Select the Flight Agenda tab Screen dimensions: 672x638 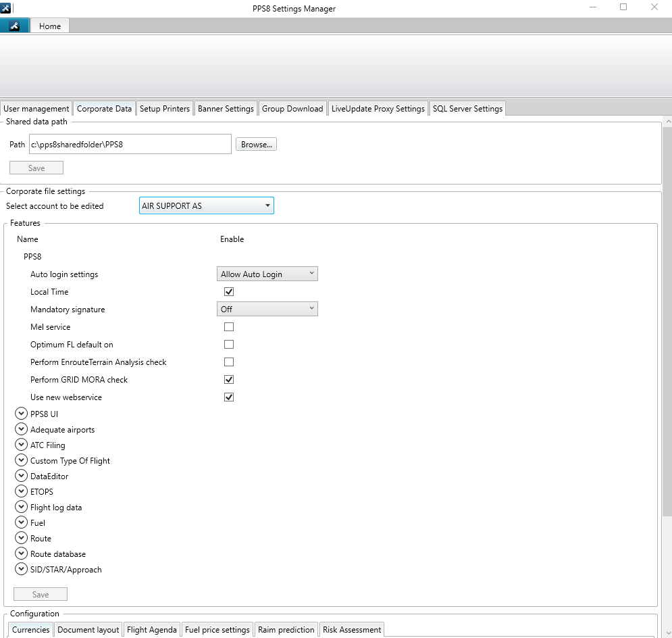[152, 629]
